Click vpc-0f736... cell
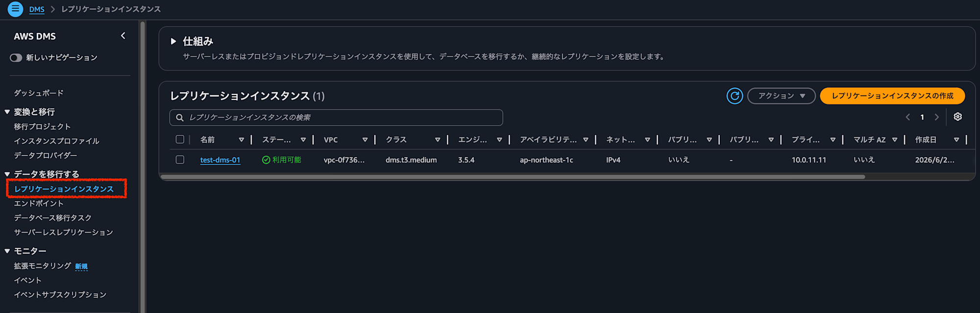Image resolution: width=980 pixels, height=313 pixels. (x=344, y=160)
